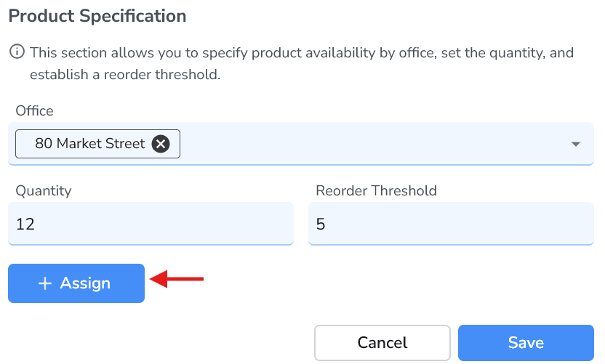The height and width of the screenshot is (364, 605).
Task: Cancel the product specification form
Action: (x=382, y=343)
